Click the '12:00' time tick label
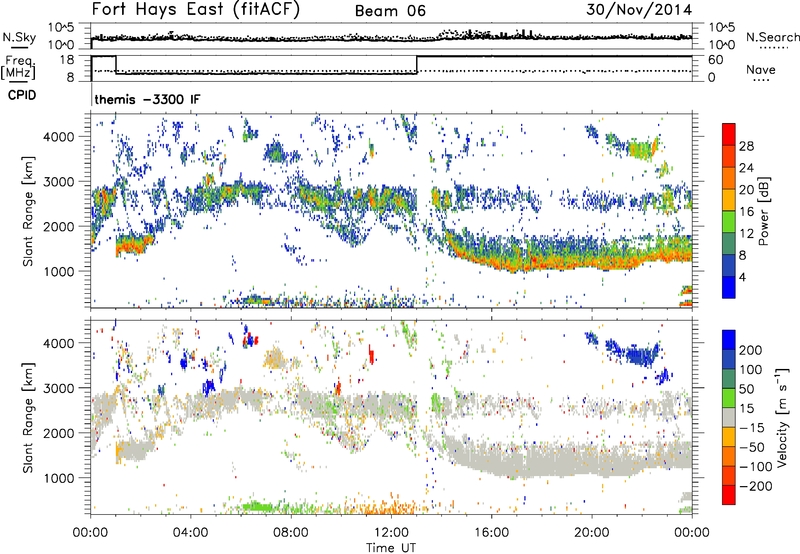This screenshot has height=554, width=800. coord(391,533)
